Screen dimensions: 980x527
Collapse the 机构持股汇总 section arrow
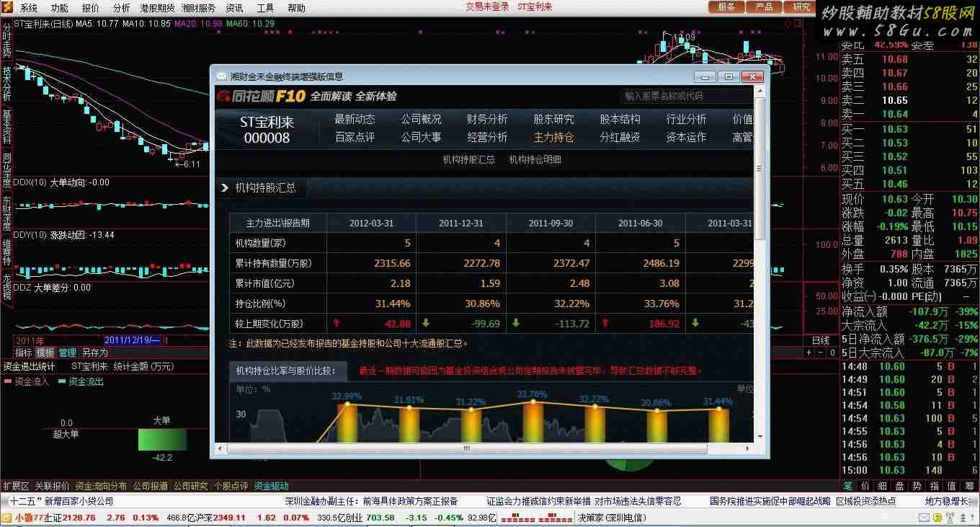click(x=225, y=188)
